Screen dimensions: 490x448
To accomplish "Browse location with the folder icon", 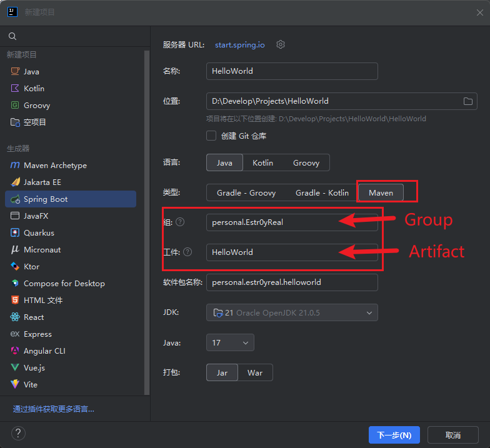I will click(x=467, y=101).
